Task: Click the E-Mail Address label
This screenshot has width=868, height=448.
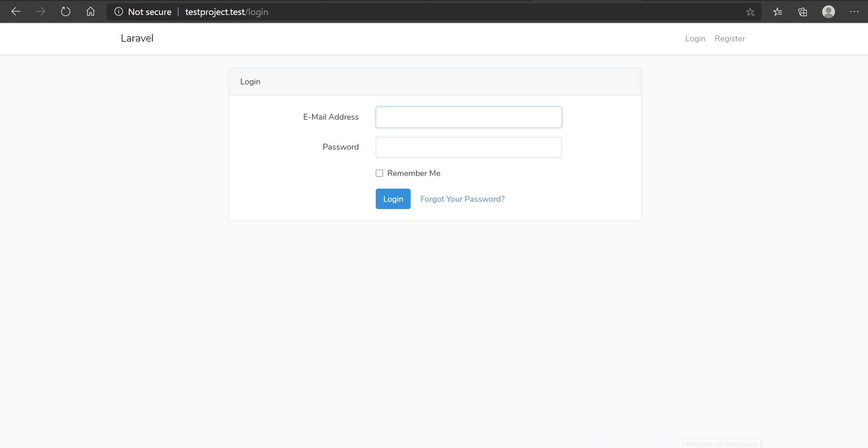Action: pyautogui.click(x=331, y=117)
